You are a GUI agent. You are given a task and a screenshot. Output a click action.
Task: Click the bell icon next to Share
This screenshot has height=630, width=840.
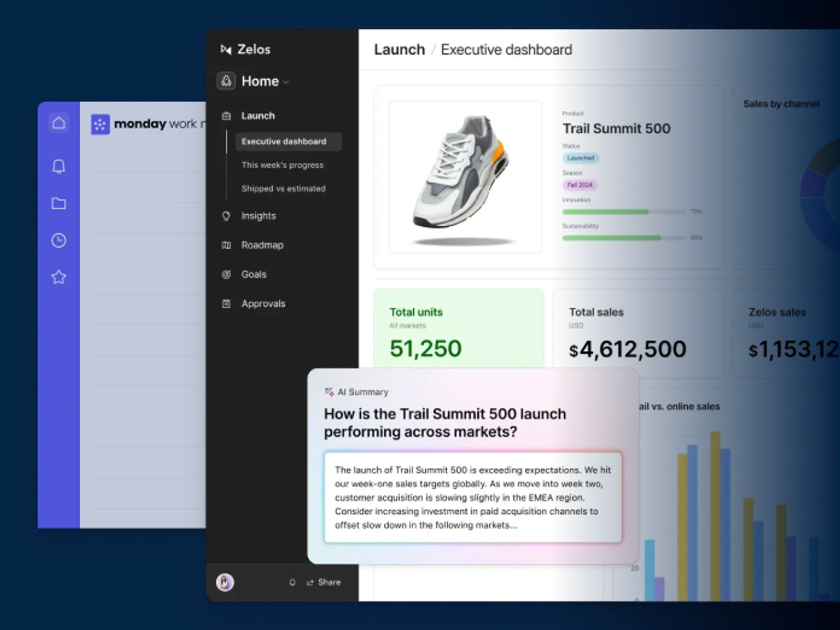(x=292, y=582)
